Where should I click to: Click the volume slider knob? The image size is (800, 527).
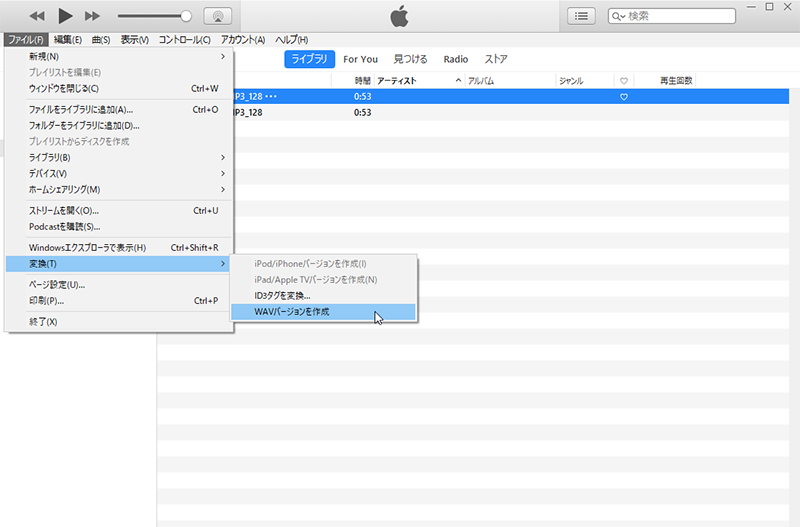tap(186, 16)
